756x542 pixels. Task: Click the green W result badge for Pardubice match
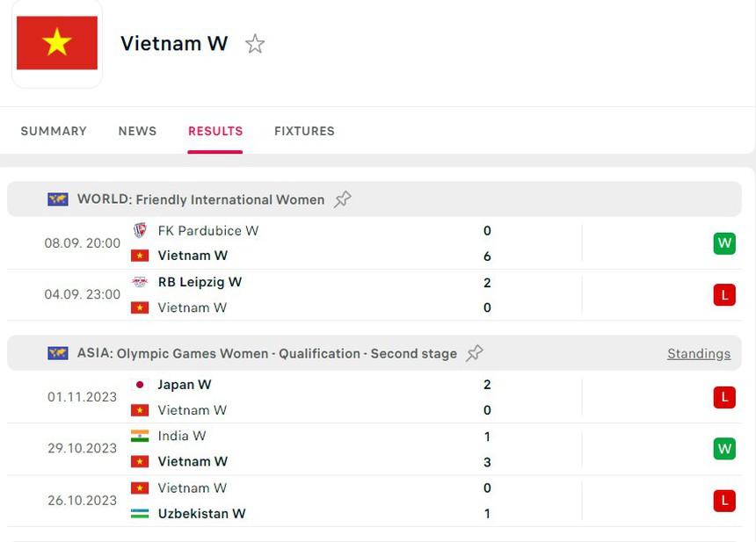(x=724, y=243)
